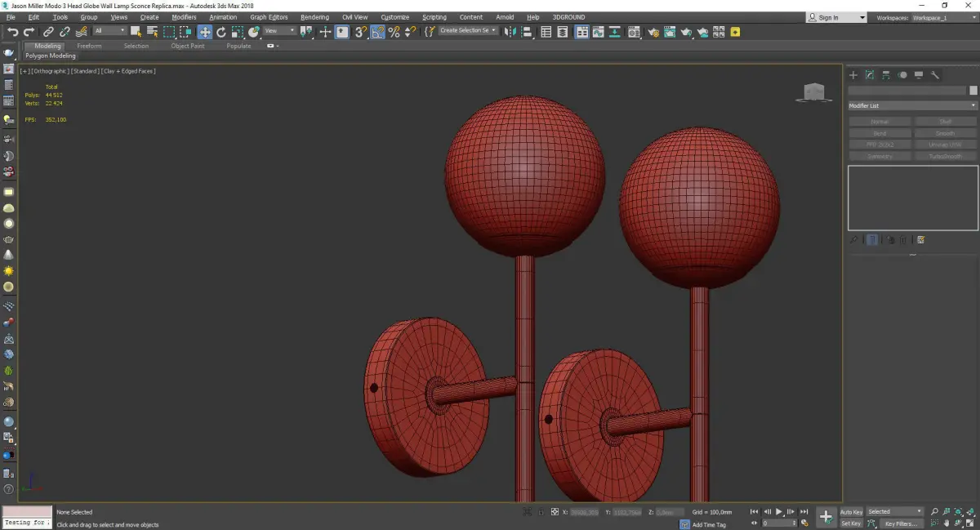Click the Set Key button
The width and height of the screenshot is (980, 530).
point(851,523)
